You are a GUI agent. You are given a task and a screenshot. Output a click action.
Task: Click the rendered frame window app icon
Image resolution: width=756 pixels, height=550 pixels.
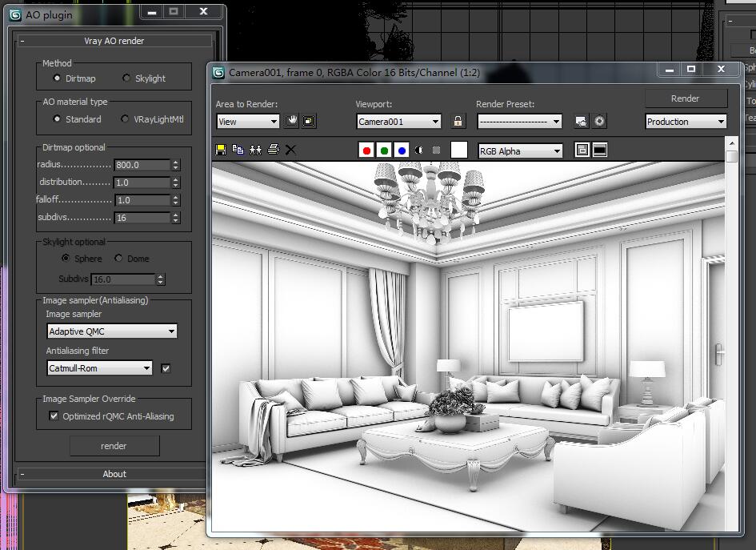click(218, 73)
